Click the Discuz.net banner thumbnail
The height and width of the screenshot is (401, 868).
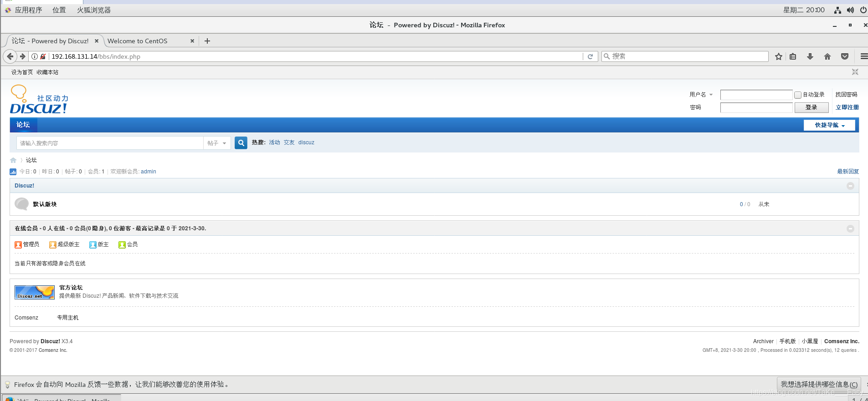(x=35, y=292)
